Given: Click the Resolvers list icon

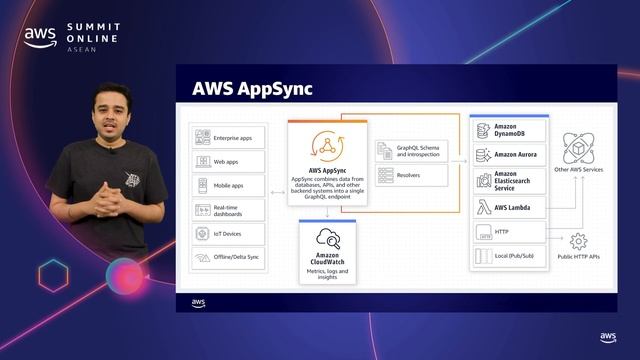Looking at the screenshot, I should (x=385, y=175).
